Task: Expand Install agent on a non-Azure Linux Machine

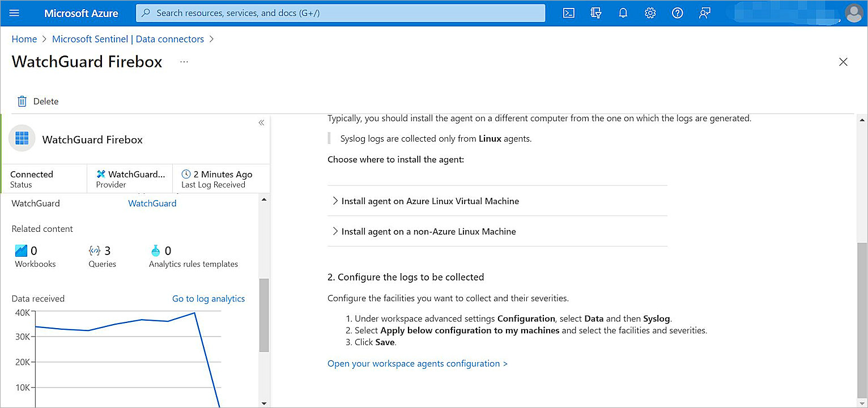Action: pos(428,231)
